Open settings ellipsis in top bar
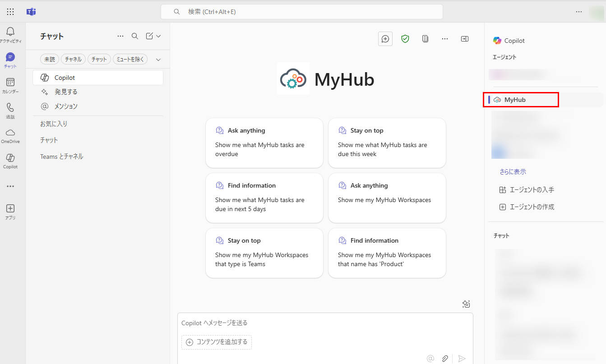 579,12
